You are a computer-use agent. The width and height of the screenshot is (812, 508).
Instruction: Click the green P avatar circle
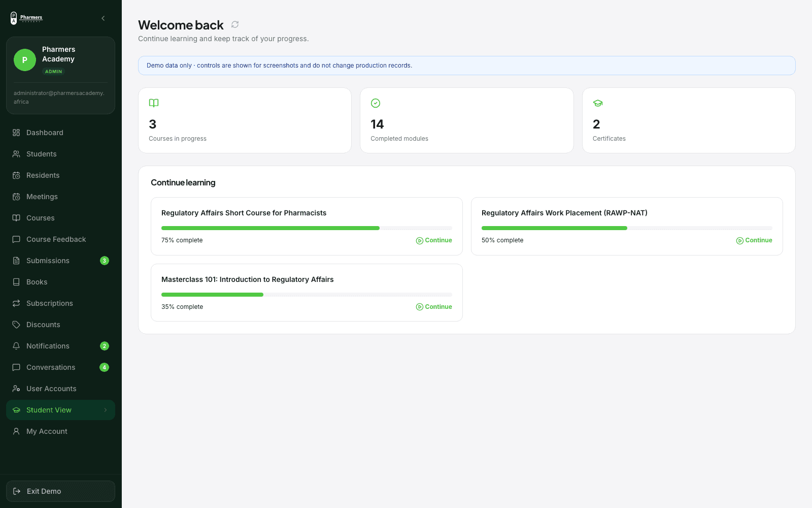[x=25, y=60]
